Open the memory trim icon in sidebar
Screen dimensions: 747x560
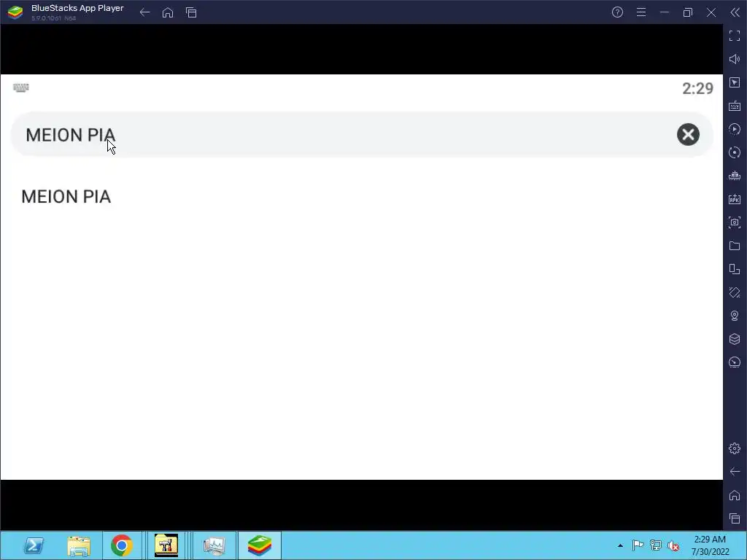(735, 176)
